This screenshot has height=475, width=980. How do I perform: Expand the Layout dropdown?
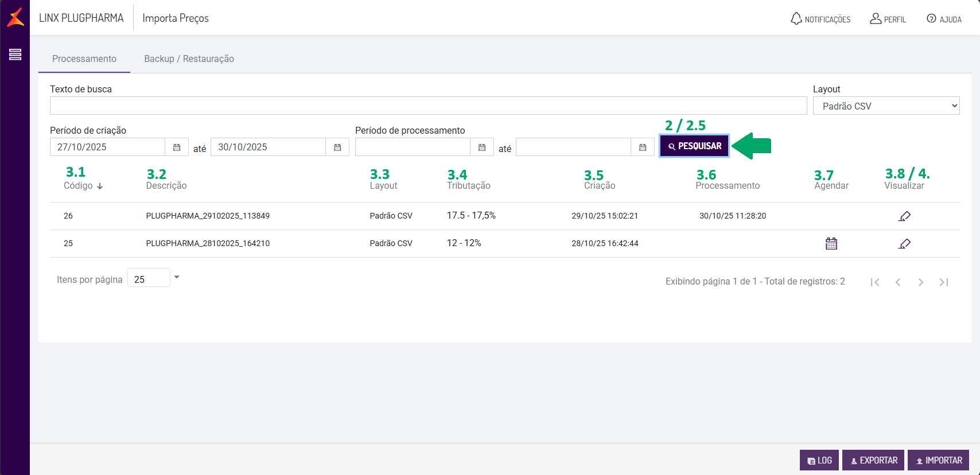tap(886, 106)
